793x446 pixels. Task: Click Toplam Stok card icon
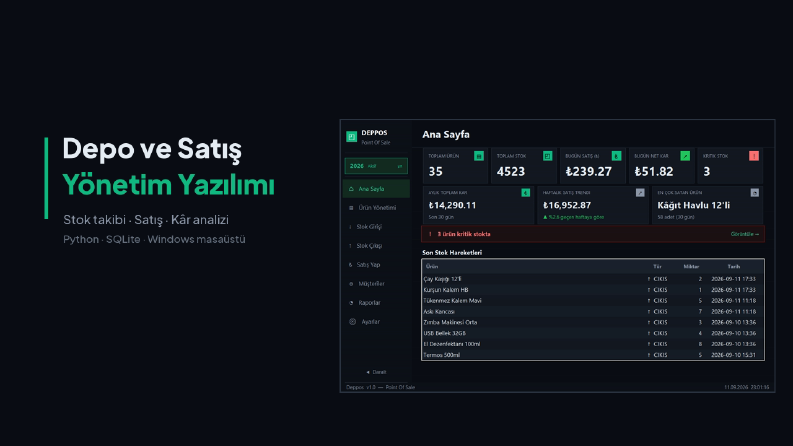click(x=547, y=156)
